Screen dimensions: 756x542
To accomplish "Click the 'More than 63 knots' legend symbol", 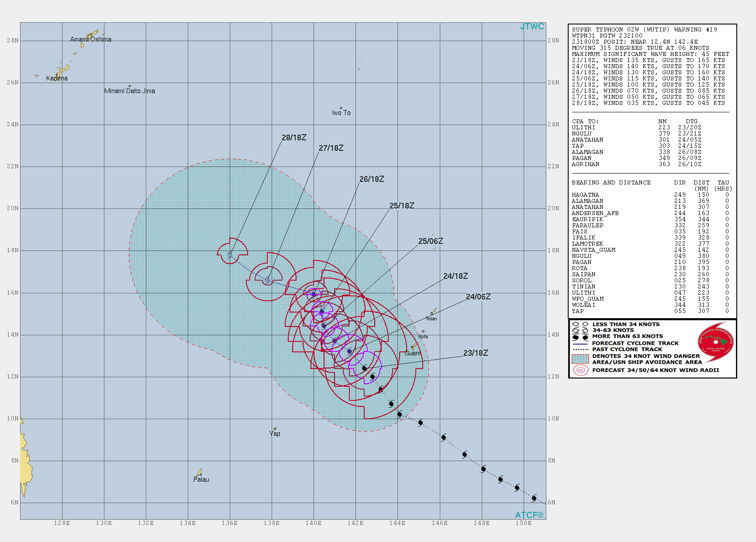I will [x=580, y=337].
